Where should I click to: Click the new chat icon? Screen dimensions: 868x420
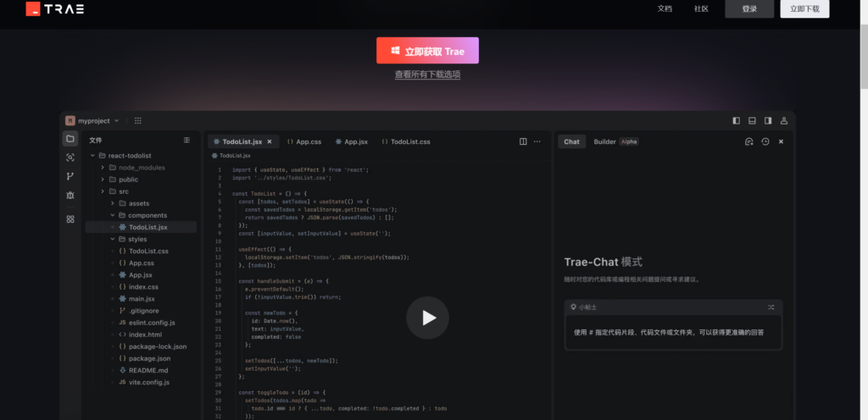[x=749, y=141]
